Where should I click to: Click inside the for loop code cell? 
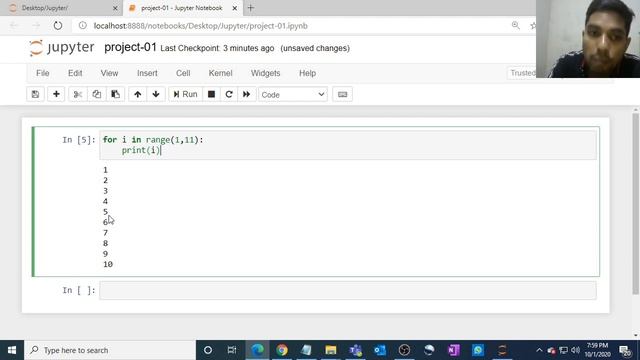click(348, 145)
